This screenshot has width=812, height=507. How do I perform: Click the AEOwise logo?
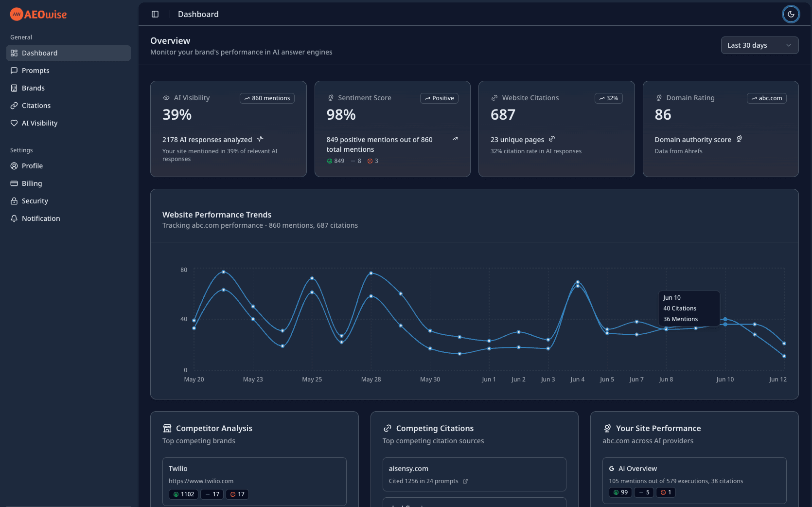(x=38, y=15)
